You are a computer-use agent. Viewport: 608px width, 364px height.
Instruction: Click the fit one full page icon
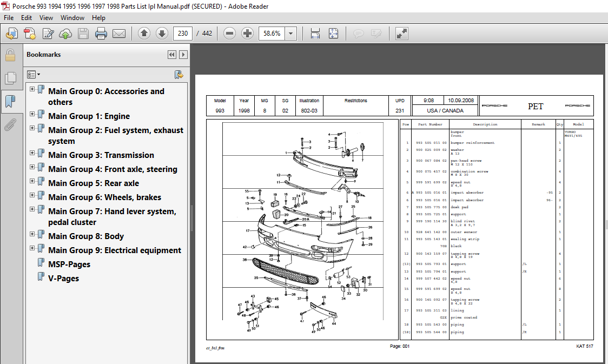[x=333, y=34]
